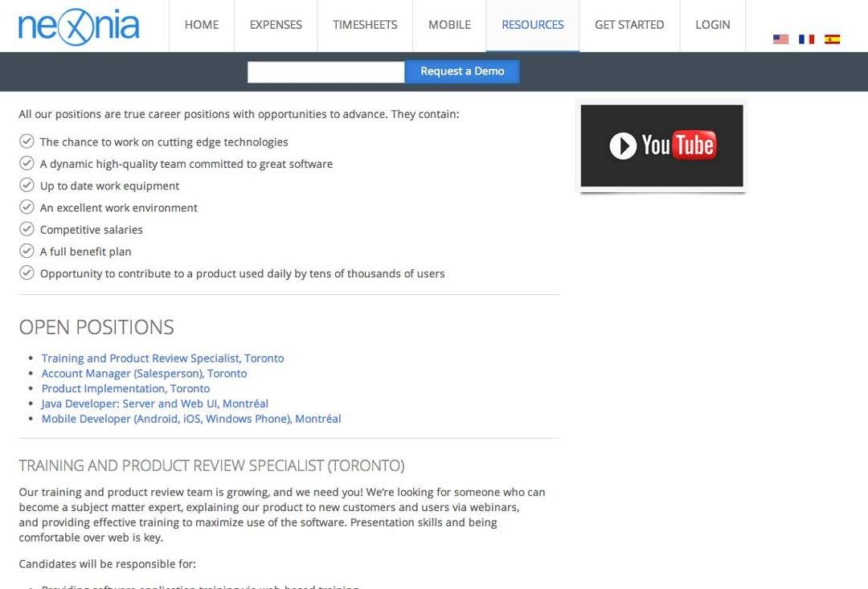Switch language with the Spanish flag
Image resolution: width=868 pixels, height=589 pixels.
(x=832, y=39)
